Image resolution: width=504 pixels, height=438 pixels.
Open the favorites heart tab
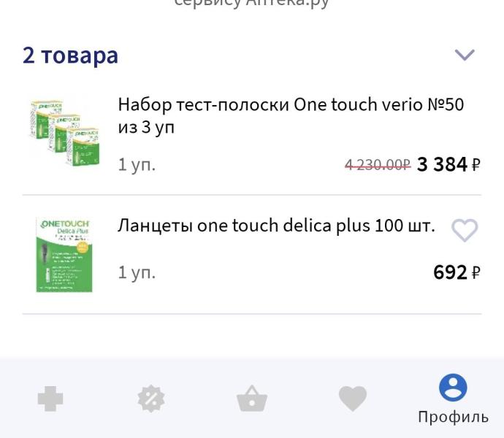point(352,399)
